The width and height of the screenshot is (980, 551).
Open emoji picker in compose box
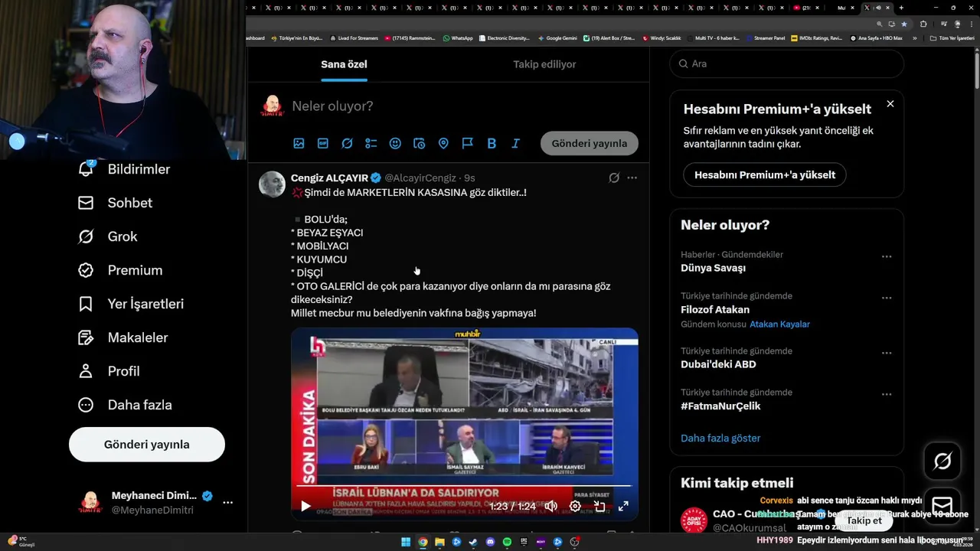[x=395, y=143]
